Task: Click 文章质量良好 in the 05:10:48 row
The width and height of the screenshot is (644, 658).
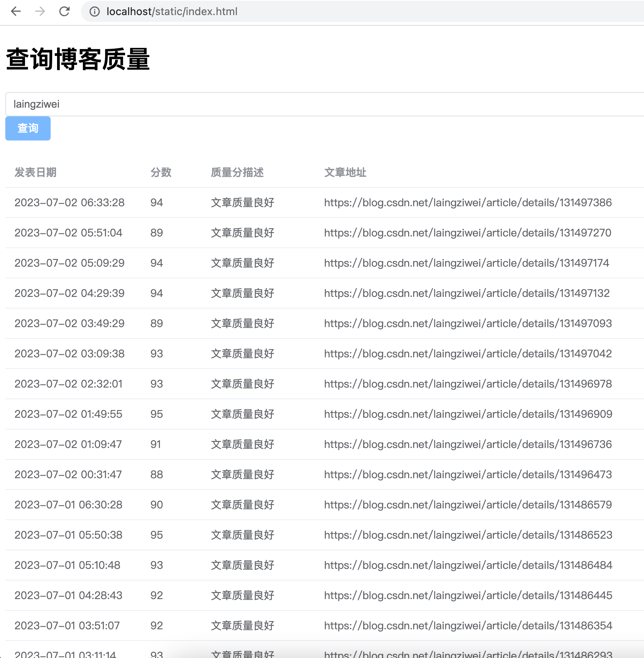Action: pos(243,565)
